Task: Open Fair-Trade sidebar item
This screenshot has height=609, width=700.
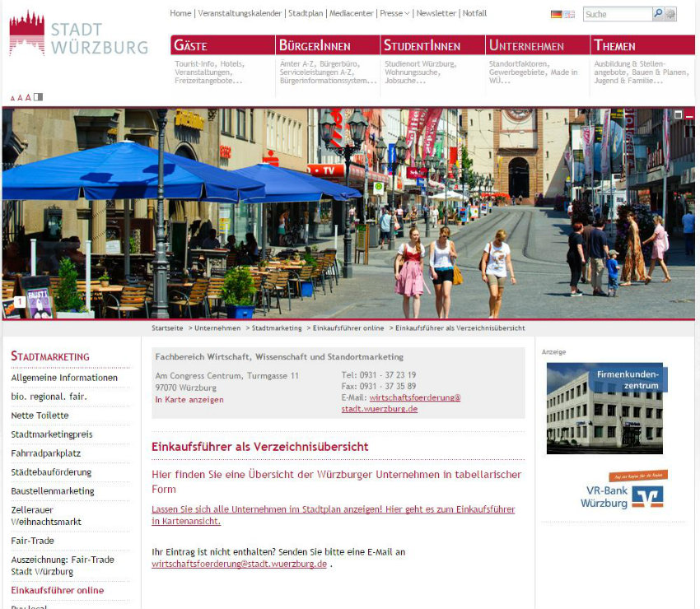Action: [33, 541]
